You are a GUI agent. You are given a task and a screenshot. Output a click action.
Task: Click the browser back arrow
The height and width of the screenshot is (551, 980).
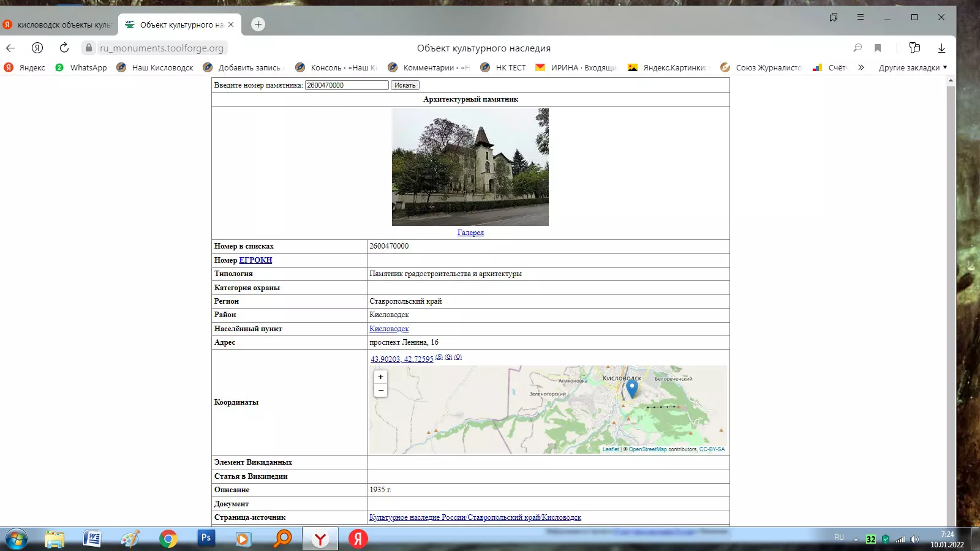[x=10, y=48]
